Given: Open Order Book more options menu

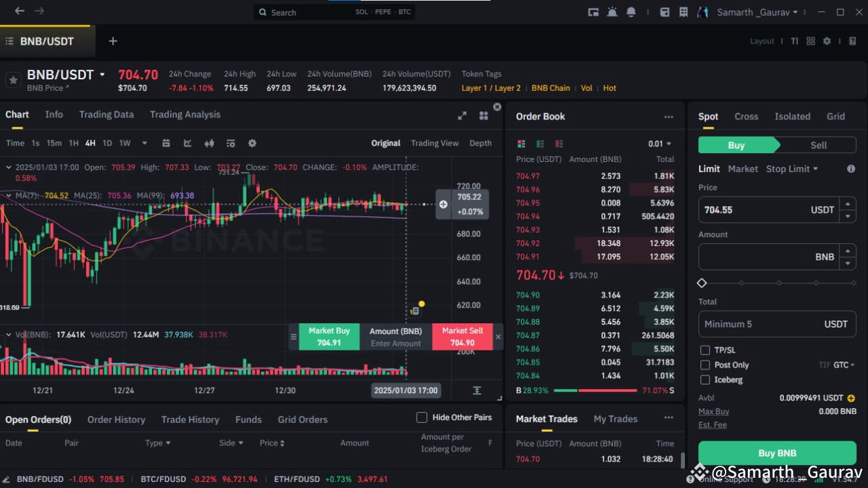Looking at the screenshot, I should (x=669, y=117).
